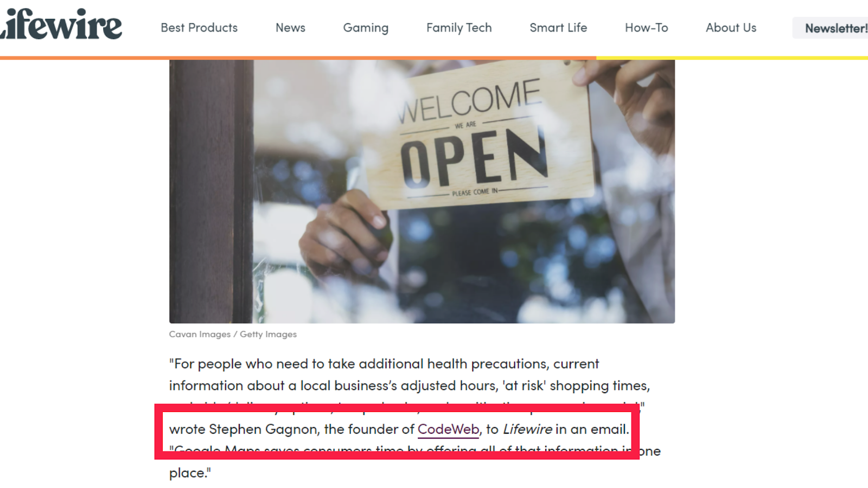Image resolution: width=868 pixels, height=488 pixels.
Task: Click the Newsletter button
Action: (831, 28)
